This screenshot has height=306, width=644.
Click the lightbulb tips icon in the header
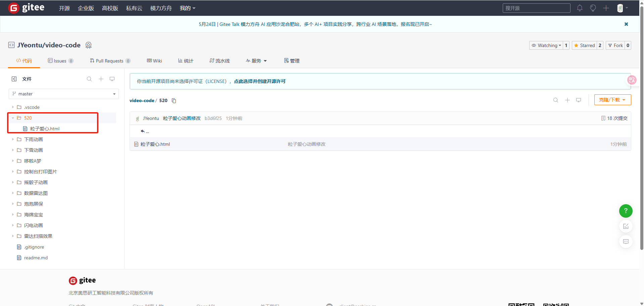pyautogui.click(x=593, y=8)
